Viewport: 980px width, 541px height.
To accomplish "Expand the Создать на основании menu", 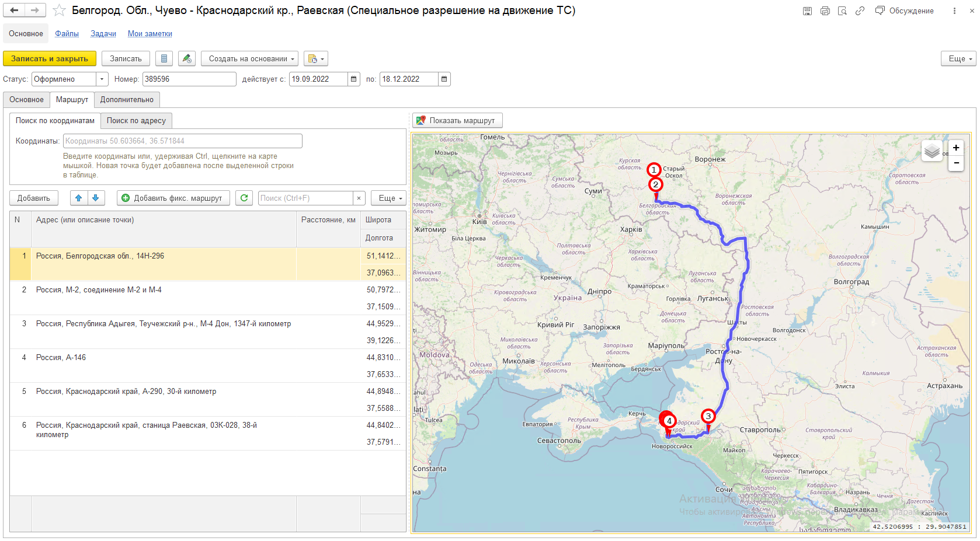I will pos(249,58).
